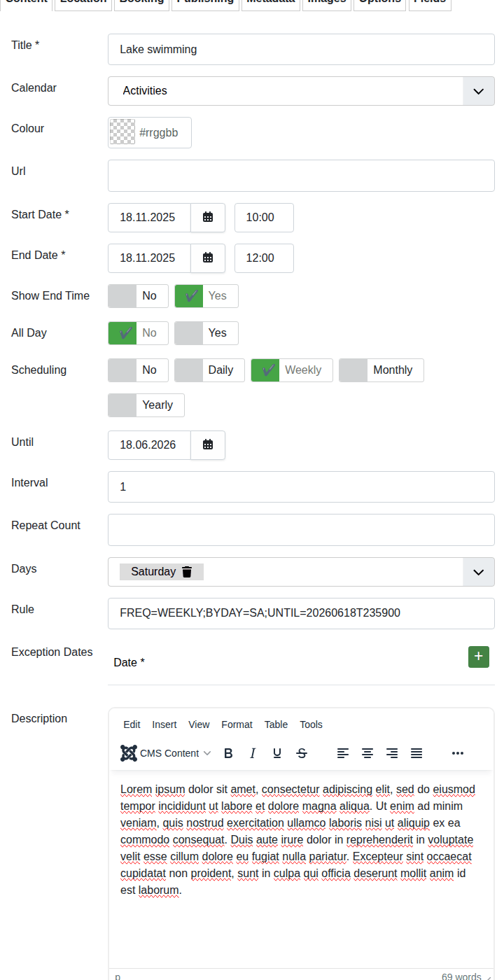This screenshot has height=980, width=504.
Task: Show more toolbar options (three dots)
Action: (458, 753)
